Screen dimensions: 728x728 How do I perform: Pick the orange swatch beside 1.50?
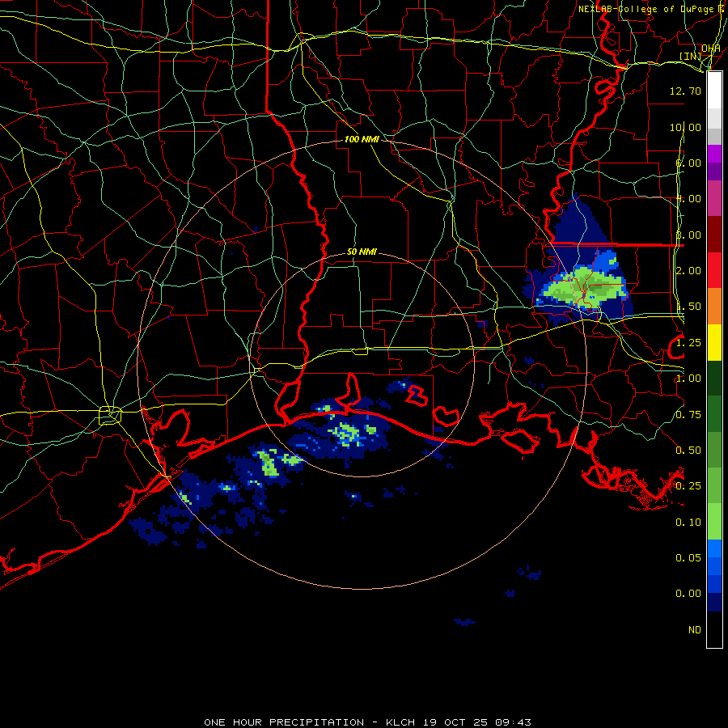coord(714,306)
